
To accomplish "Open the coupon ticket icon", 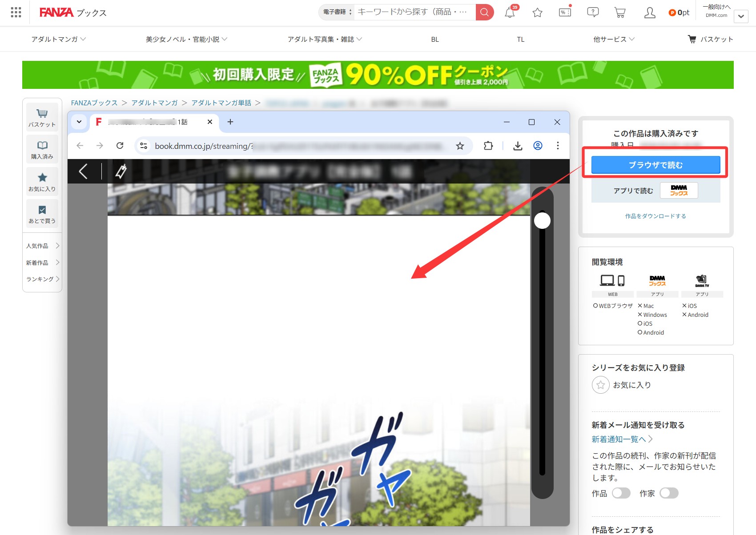I will [565, 12].
